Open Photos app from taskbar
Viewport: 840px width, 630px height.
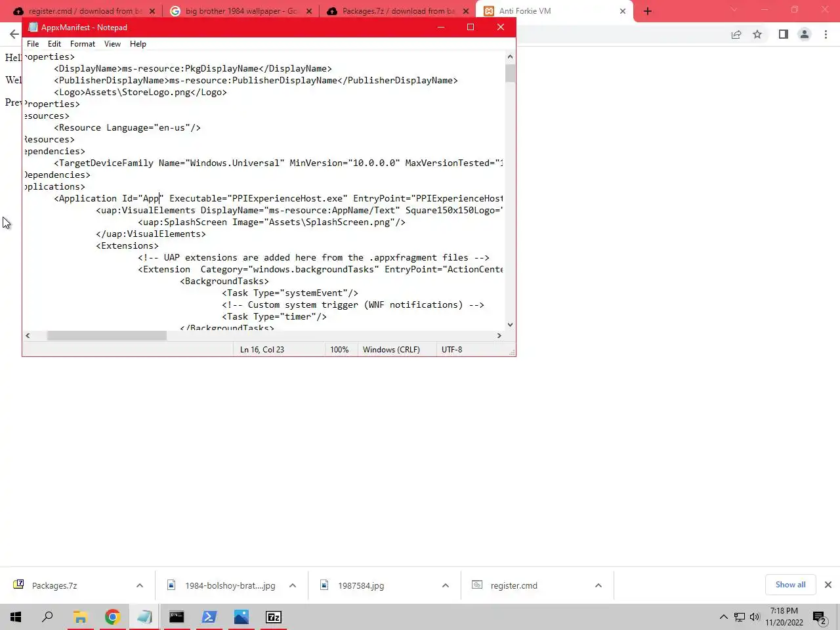click(x=241, y=617)
